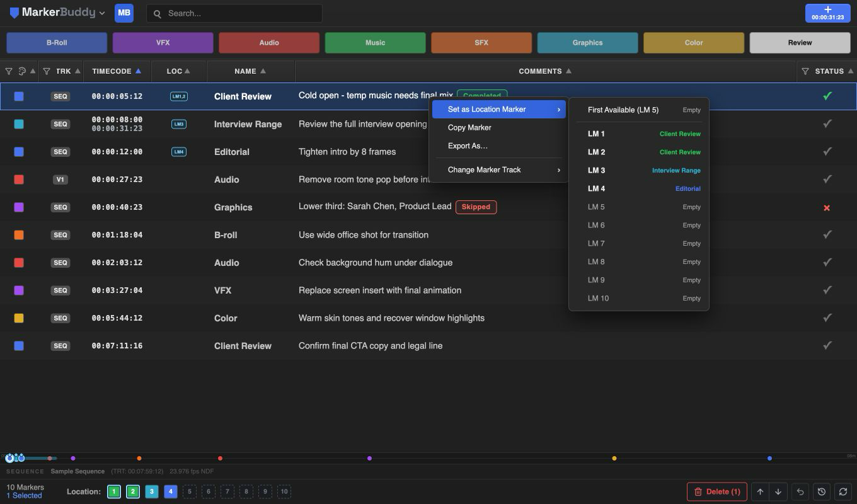Jump to location slot 1 in footer
Screen dimensions: 857x504
(x=114, y=492)
